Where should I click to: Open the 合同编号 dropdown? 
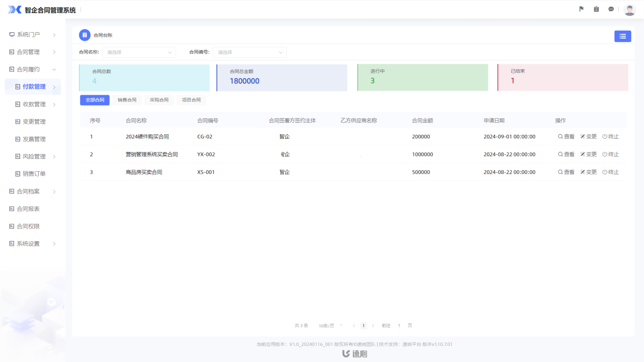(250, 52)
